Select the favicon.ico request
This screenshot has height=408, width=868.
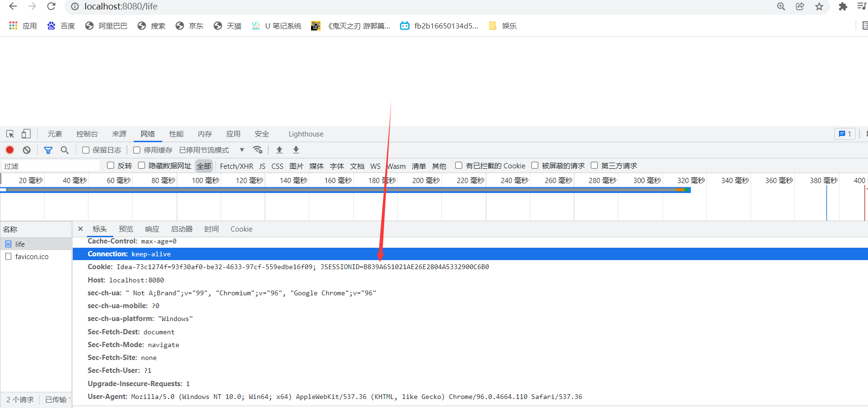[31, 257]
